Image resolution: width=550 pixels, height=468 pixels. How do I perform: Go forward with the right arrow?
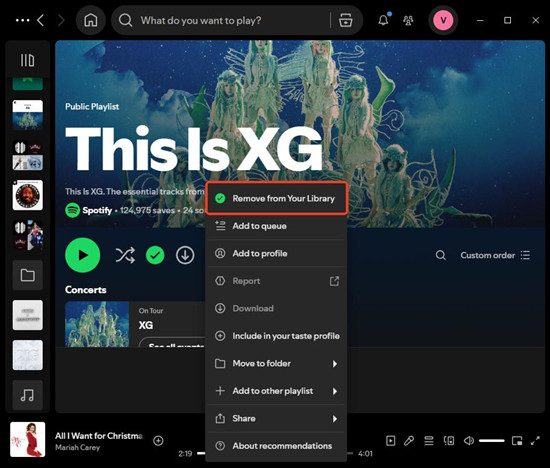61,20
